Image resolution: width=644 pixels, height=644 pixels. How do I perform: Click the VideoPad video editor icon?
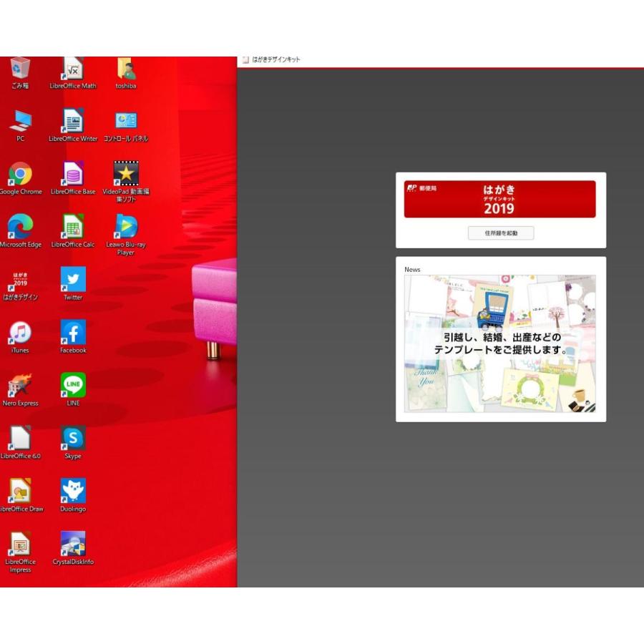[126, 174]
